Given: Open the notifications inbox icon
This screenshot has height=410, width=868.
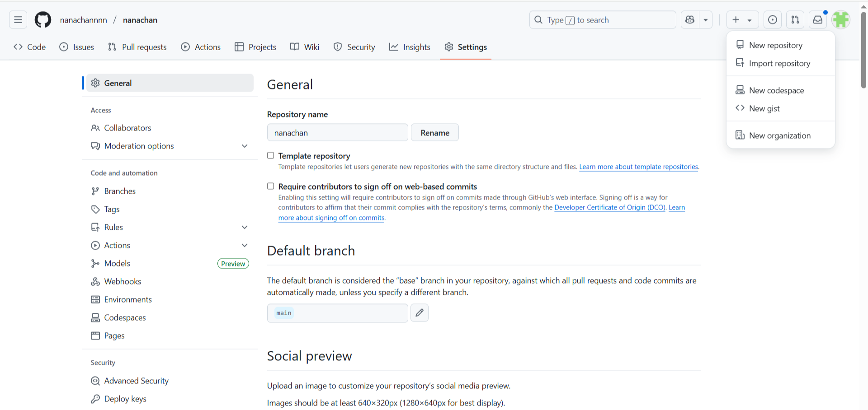Looking at the screenshot, I should (x=818, y=20).
